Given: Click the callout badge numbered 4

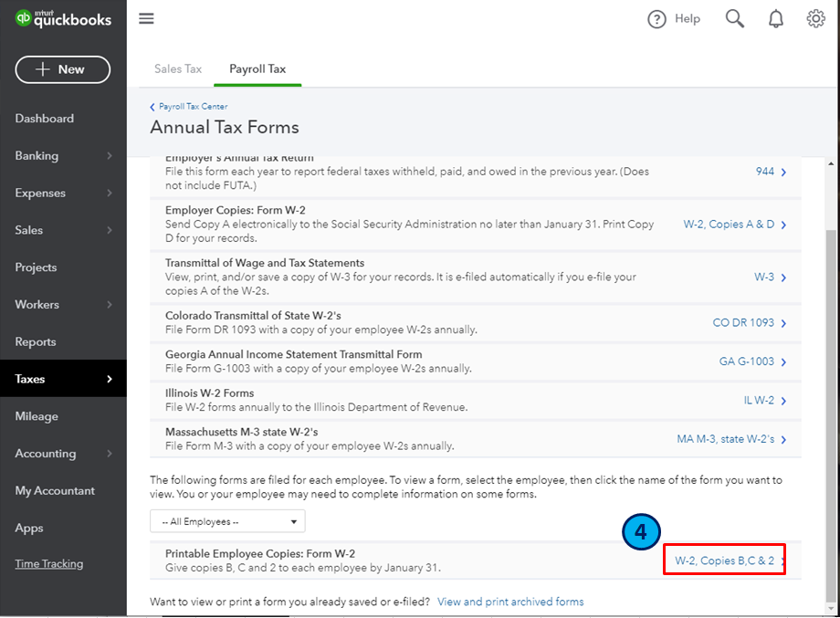Looking at the screenshot, I should click(642, 532).
